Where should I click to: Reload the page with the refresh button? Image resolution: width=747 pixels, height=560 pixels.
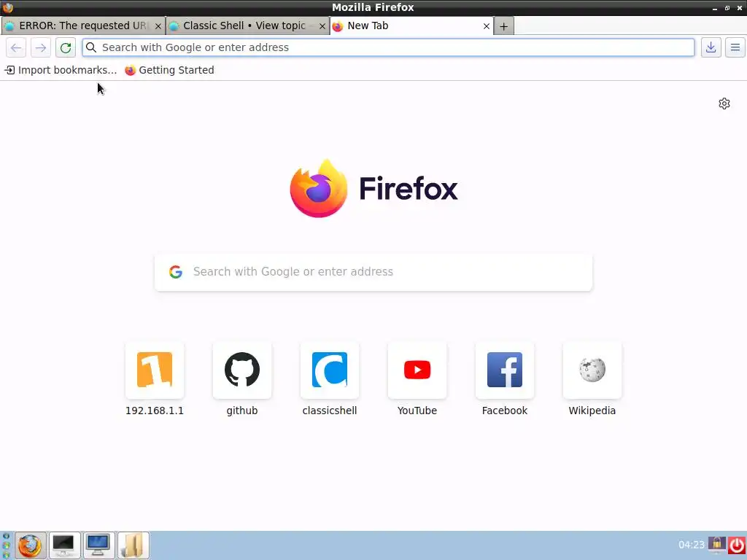tap(65, 47)
